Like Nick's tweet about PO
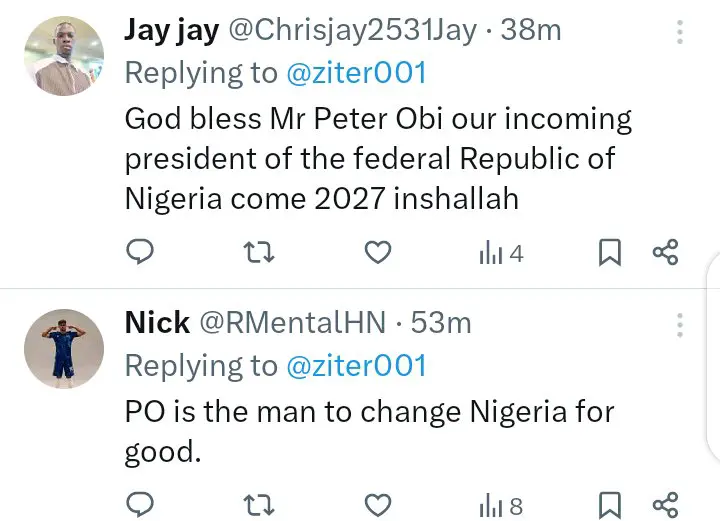 (x=377, y=505)
